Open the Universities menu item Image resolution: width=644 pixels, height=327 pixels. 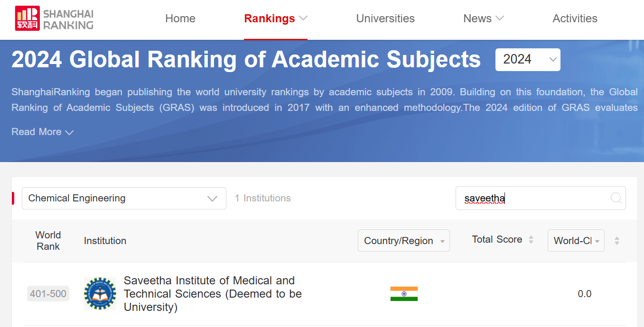(385, 18)
